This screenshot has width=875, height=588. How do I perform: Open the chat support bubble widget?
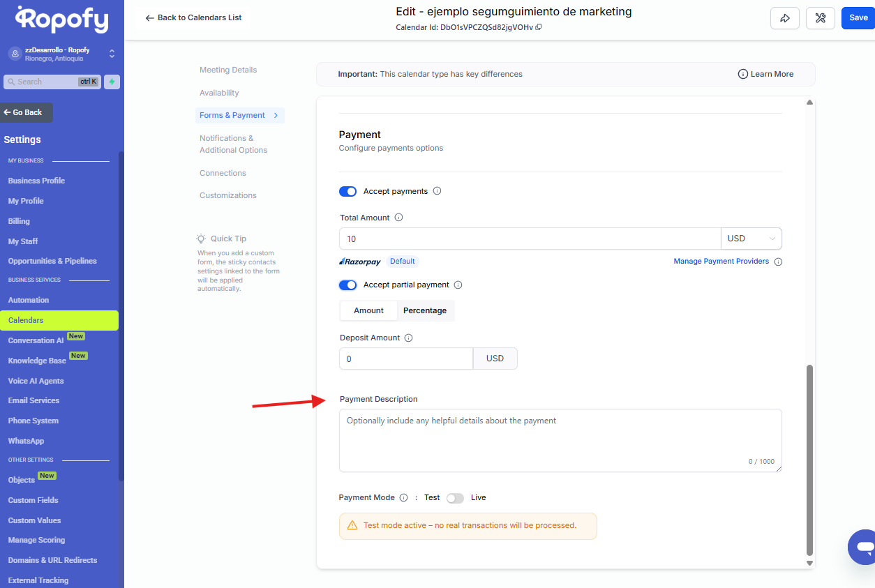[864, 546]
